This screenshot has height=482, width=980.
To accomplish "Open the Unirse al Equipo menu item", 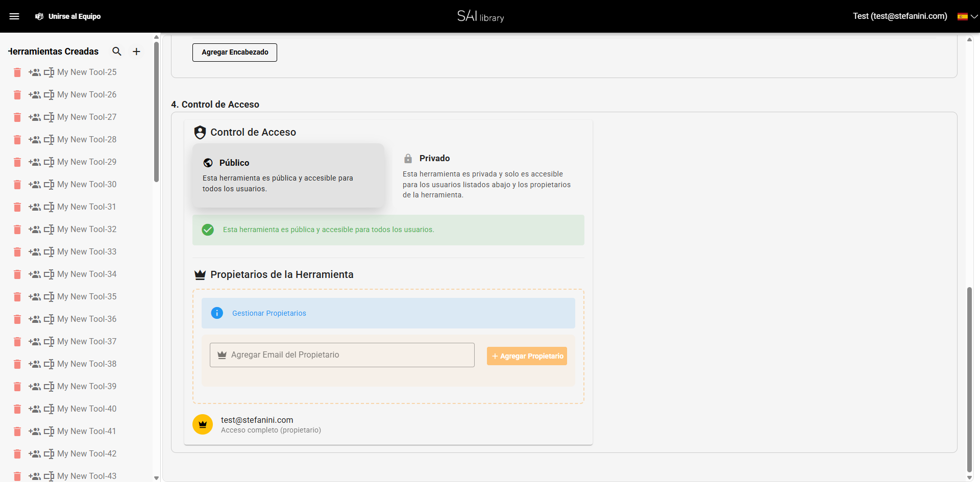I will click(75, 16).
